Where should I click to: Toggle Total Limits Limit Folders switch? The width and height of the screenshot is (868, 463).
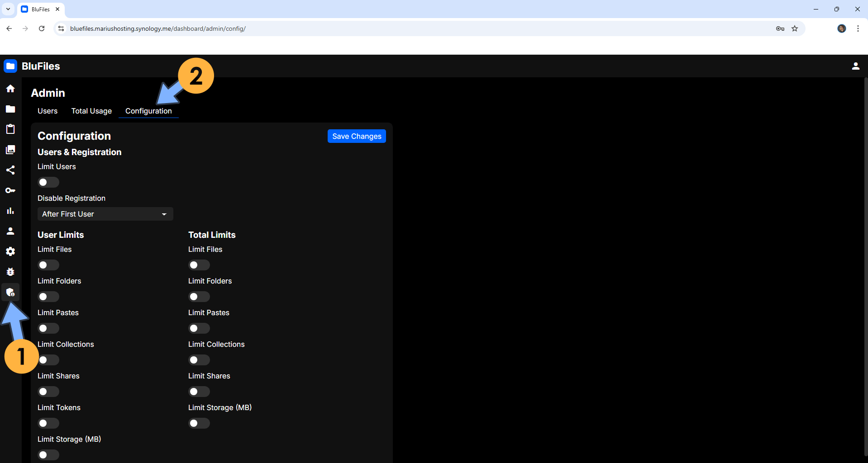click(199, 297)
